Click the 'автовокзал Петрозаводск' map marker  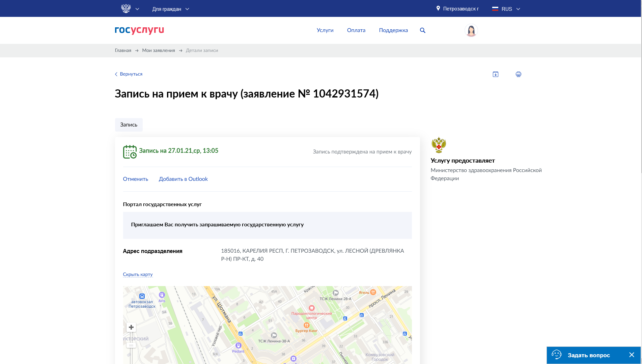(x=142, y=297)
